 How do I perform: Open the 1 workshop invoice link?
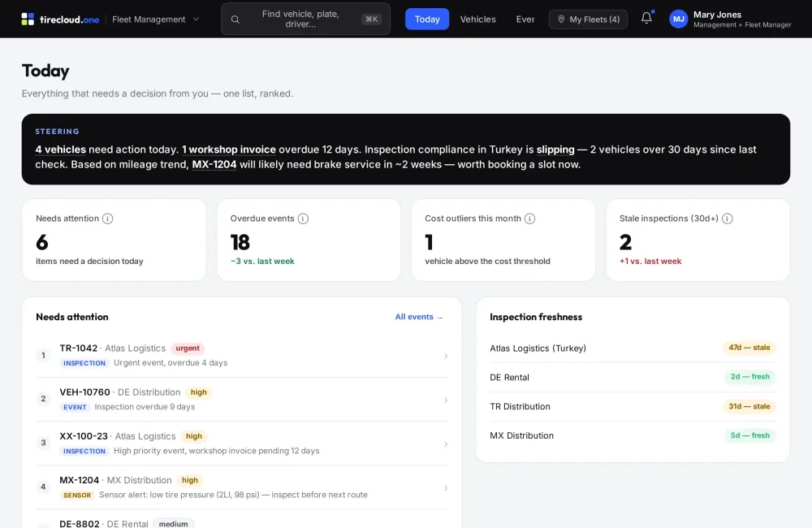tap(229, 149)
